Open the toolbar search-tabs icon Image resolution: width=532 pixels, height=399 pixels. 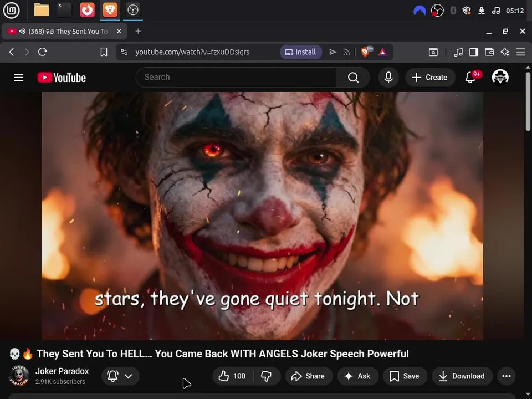coord(433,52)
